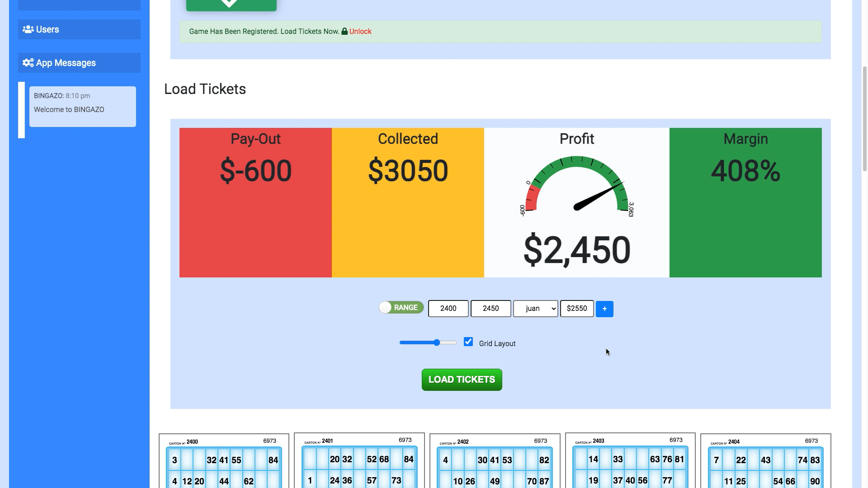Click the blue plus icon to add entry
Screen dimensions: 868x488
[604, 309]
